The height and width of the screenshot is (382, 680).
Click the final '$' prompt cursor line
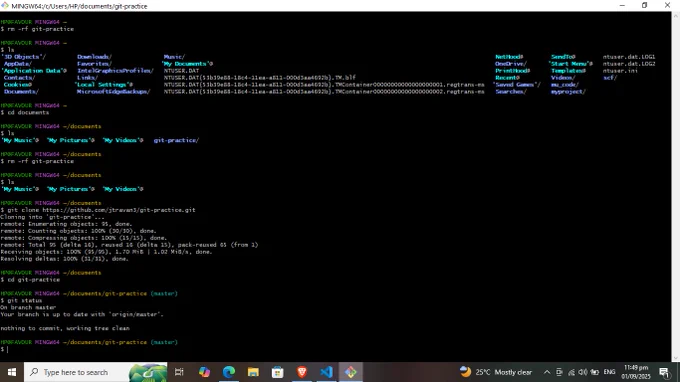4,349
